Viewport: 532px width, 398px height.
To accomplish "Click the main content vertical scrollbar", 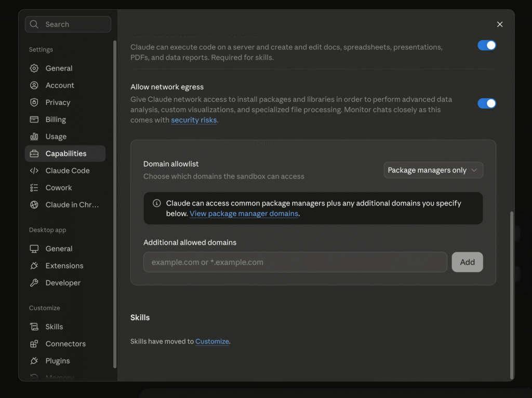I will click(512, 295).
